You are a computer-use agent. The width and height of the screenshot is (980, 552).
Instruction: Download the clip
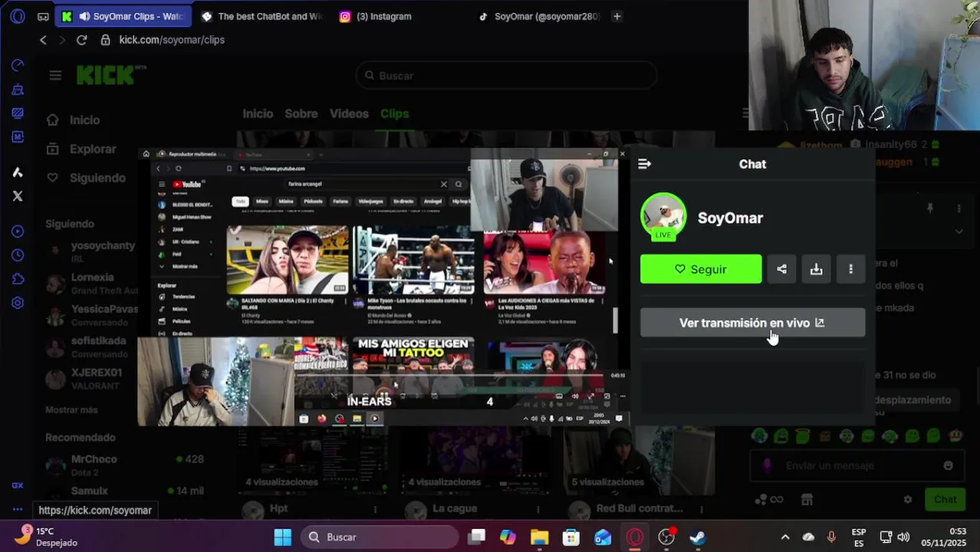point(816,269)
